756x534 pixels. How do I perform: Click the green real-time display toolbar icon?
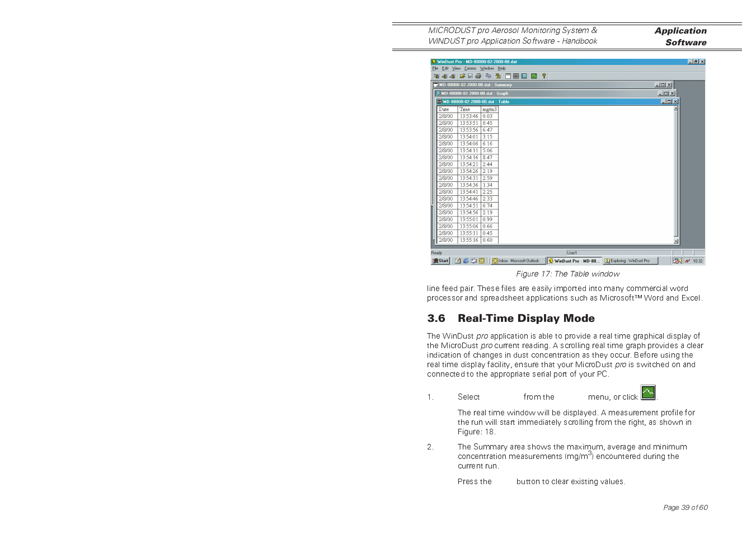pyautogui.click(x=534, y=76)
